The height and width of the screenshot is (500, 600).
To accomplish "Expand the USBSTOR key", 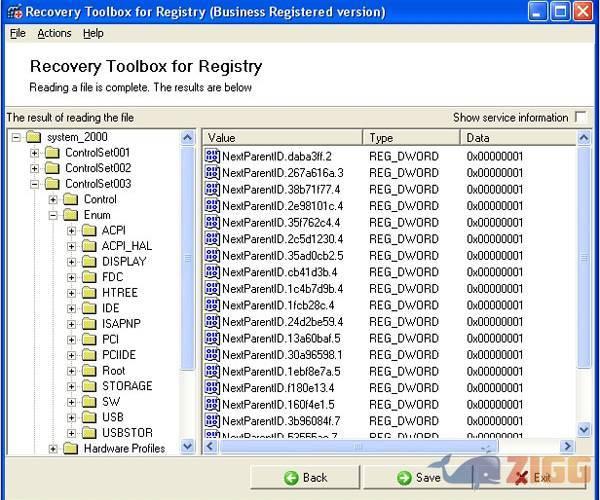I will 71,433.
